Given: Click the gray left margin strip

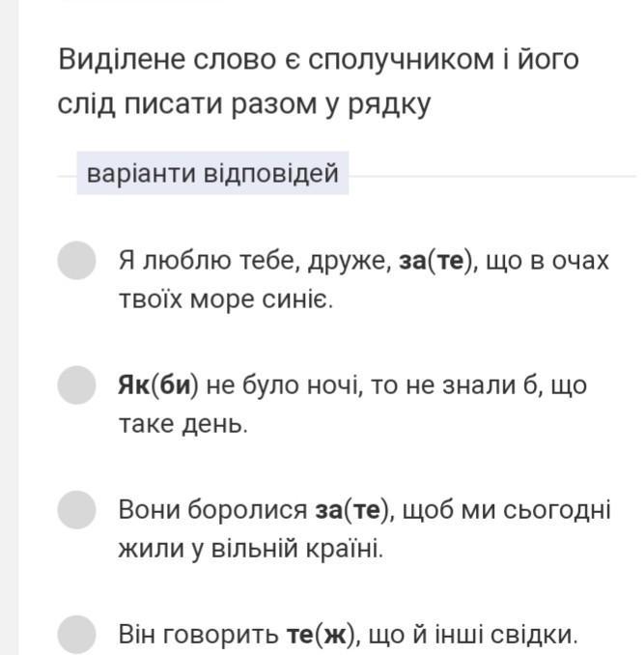Looking at the screenshot, I should tap(10, 327).
